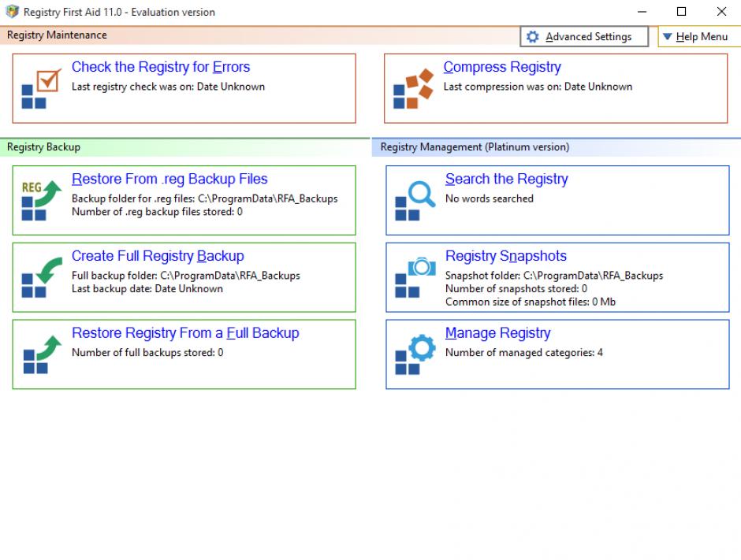
Task: Click 'Number of managed categories: 4' text
Action: (x=524, y=353)
